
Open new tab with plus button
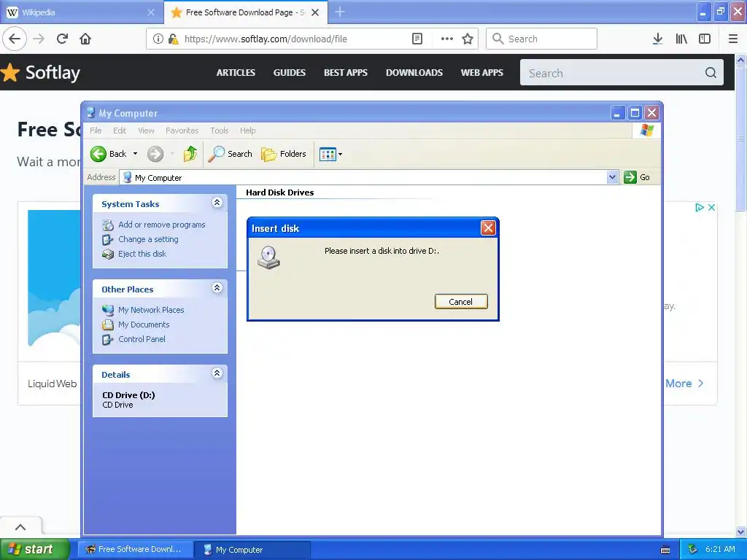tap(340, 12)
